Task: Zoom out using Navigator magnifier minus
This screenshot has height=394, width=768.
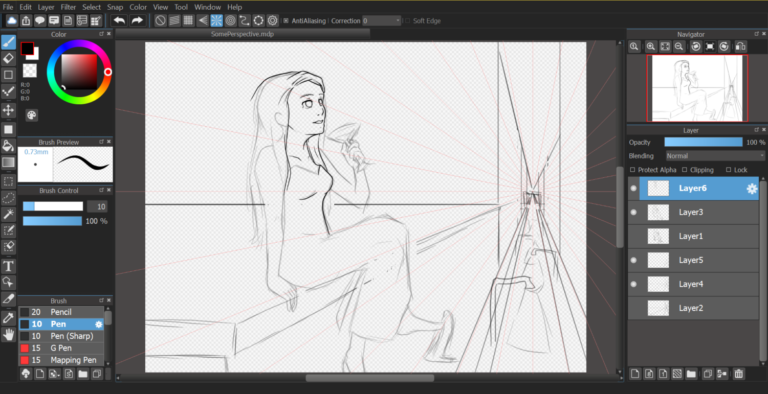Action: [x=679, y=47]
